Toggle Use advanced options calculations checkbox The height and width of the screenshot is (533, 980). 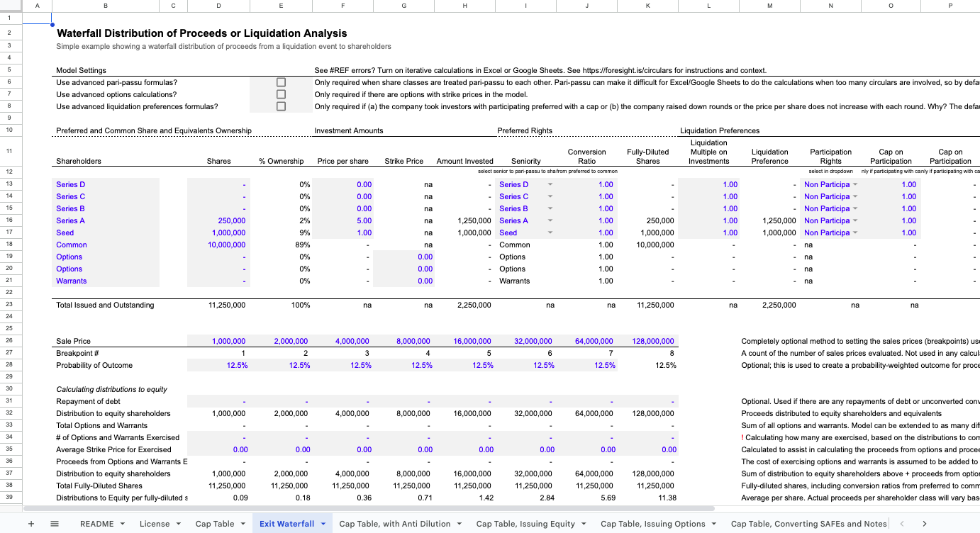(x=281, y=94)
